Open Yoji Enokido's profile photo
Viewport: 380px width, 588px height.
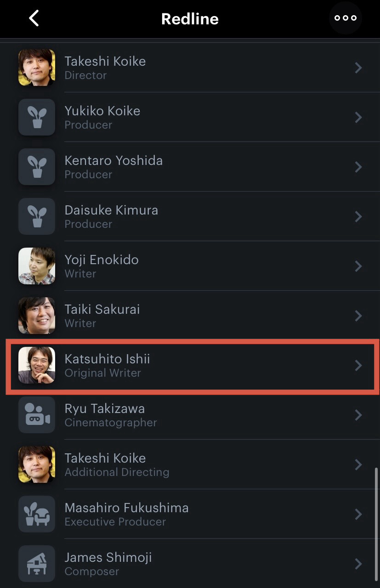click(x=37, y=266)
